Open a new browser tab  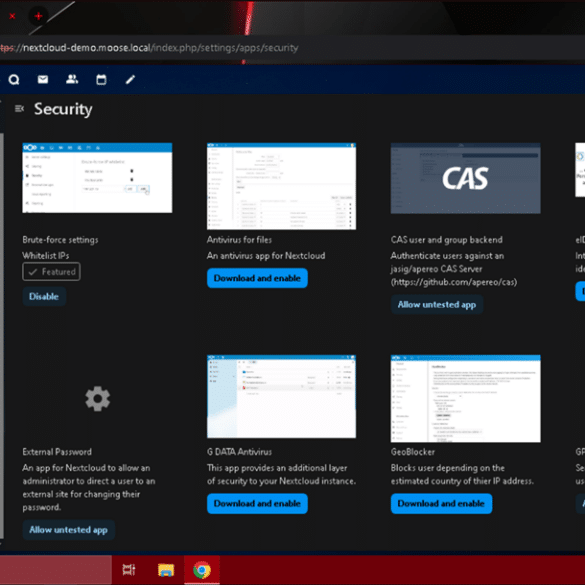[x=38, y=16]
